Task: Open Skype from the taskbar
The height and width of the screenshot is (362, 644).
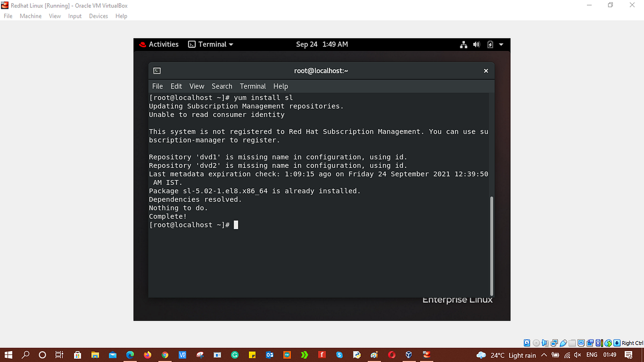Action: [x=339, y=354]
